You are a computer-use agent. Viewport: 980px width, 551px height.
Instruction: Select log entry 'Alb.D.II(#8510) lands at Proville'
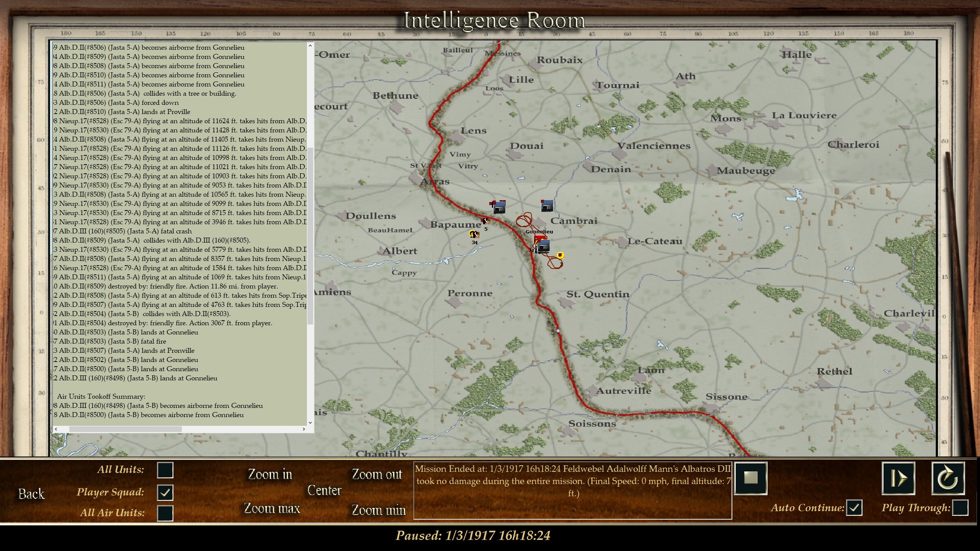(122, 112)
